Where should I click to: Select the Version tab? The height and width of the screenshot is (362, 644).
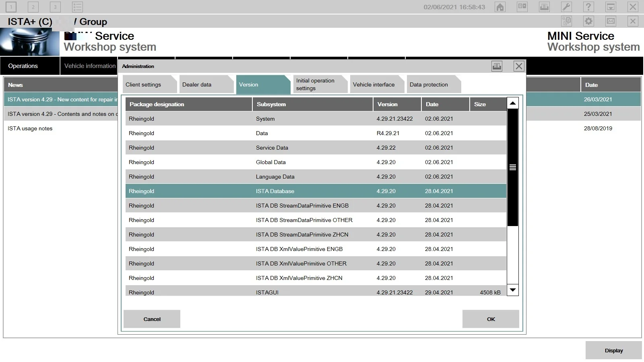(263, 84)
